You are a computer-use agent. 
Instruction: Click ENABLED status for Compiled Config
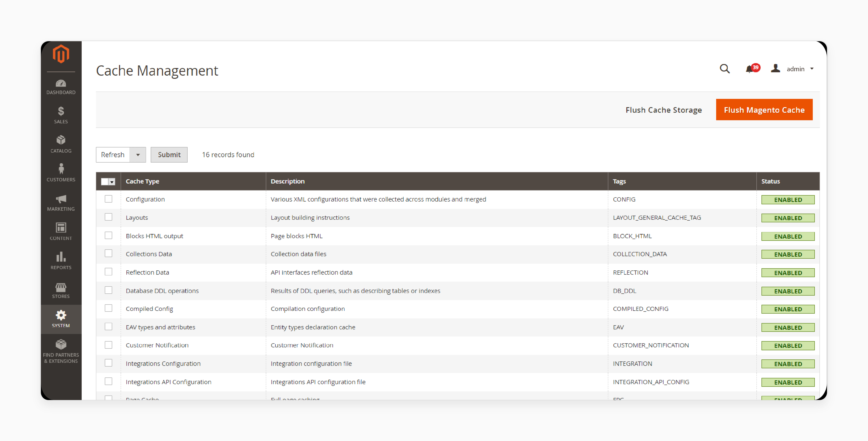click(788, 309)
